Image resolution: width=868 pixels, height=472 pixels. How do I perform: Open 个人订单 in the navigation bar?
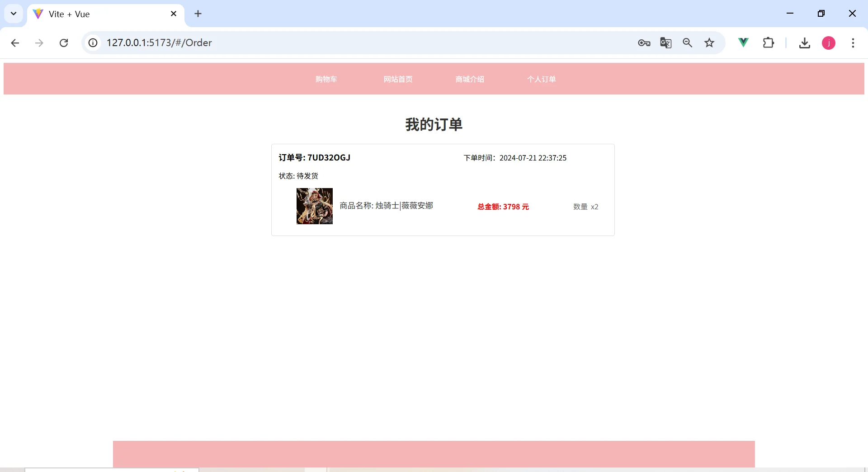(542, 79)
